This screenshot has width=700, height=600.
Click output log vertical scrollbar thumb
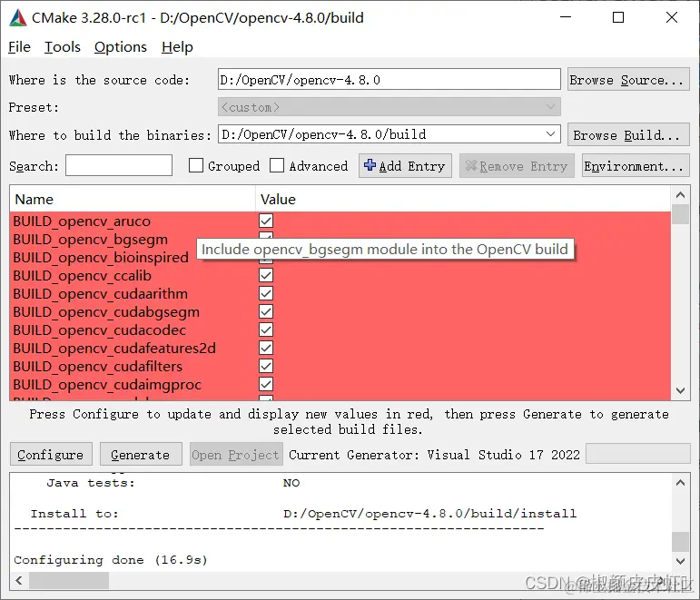coord(680,542)
